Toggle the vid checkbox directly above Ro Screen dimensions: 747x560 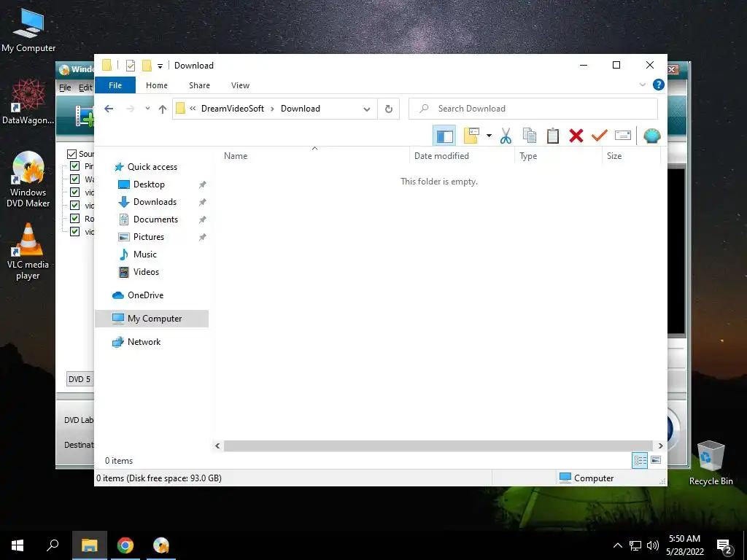click(75, 205)
